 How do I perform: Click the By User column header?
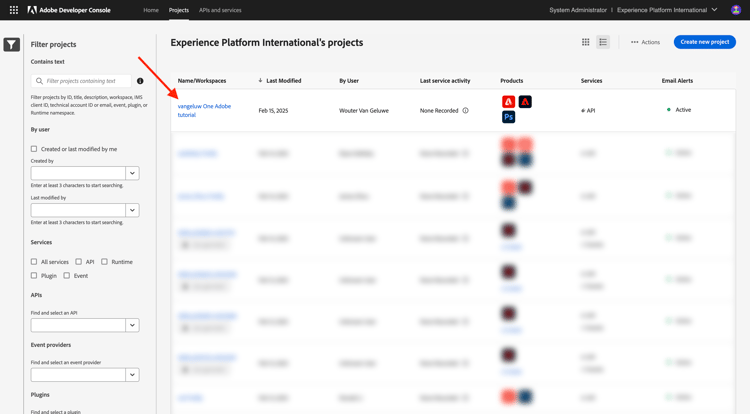pos(349,81)
